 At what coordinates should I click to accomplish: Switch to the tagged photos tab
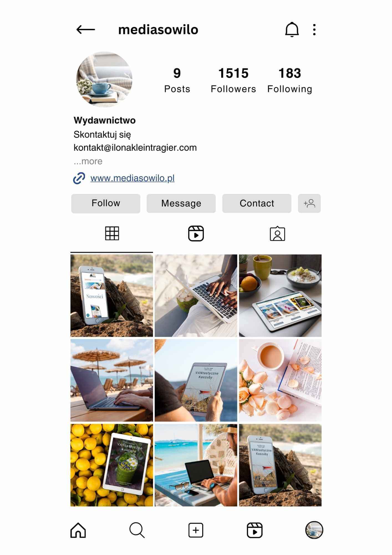(x=278, y=234)
